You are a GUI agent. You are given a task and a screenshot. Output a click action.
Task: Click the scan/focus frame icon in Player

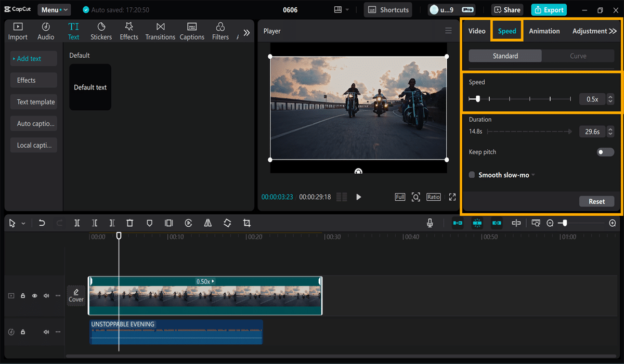point(416,197)
